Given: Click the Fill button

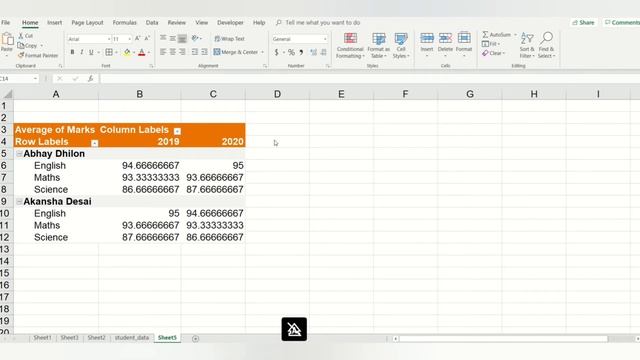Looking at the screenshot, I should [x=491, y=44].
